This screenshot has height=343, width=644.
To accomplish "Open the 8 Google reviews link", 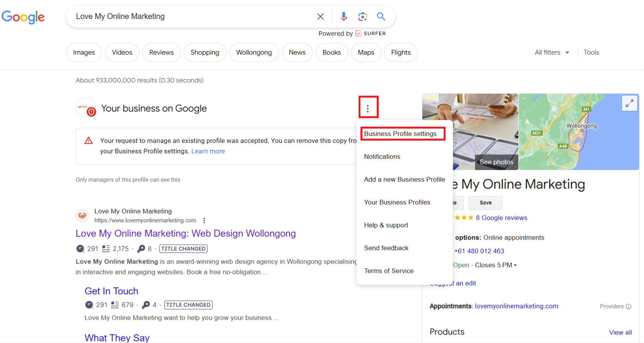I will [501, 218].
